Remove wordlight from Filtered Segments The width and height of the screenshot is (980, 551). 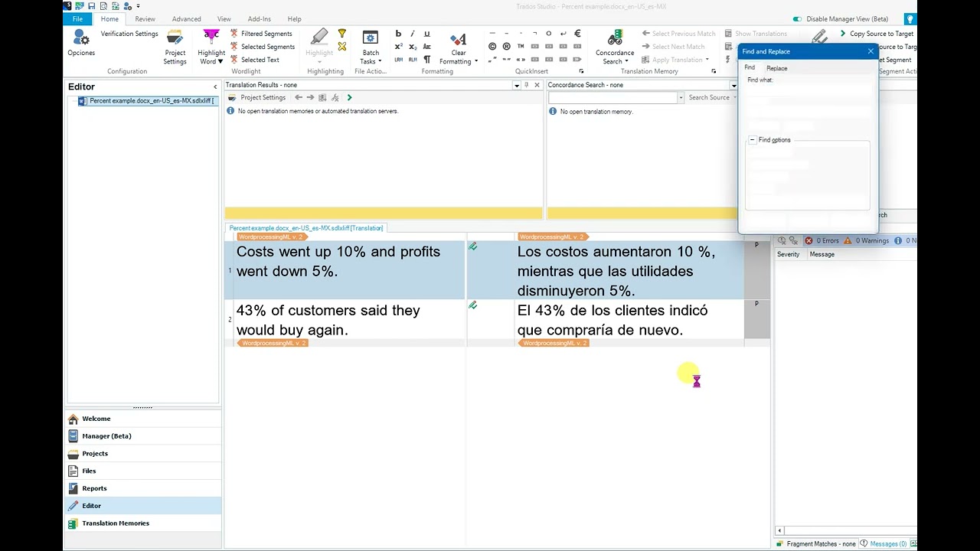tap(261, 34)
